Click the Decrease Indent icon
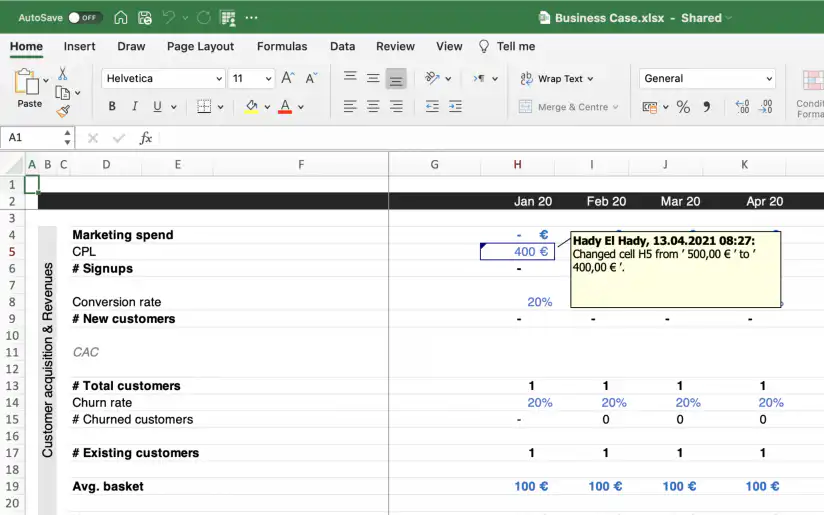The height and width of the screenshot is (515, 824). pos(432,107)
